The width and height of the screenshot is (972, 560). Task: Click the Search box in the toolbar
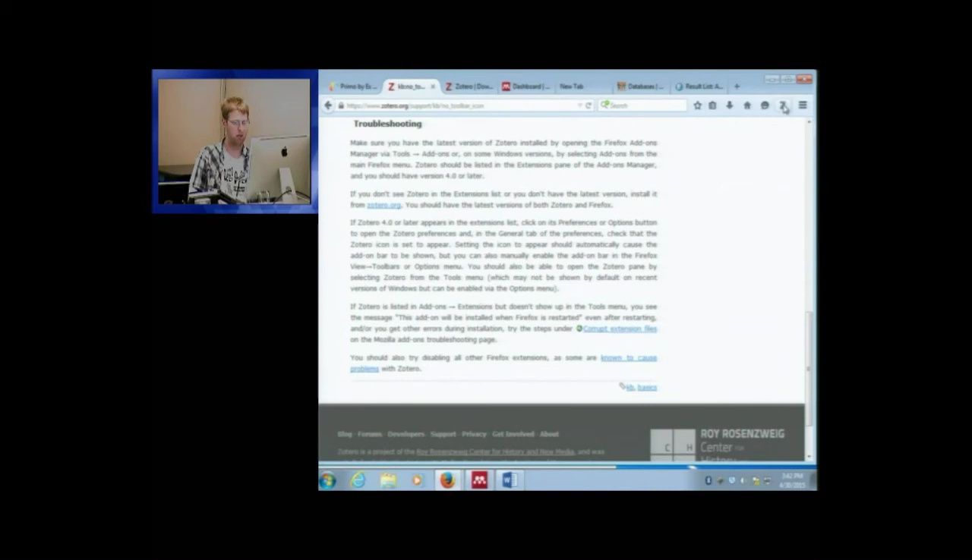(642, 105)
